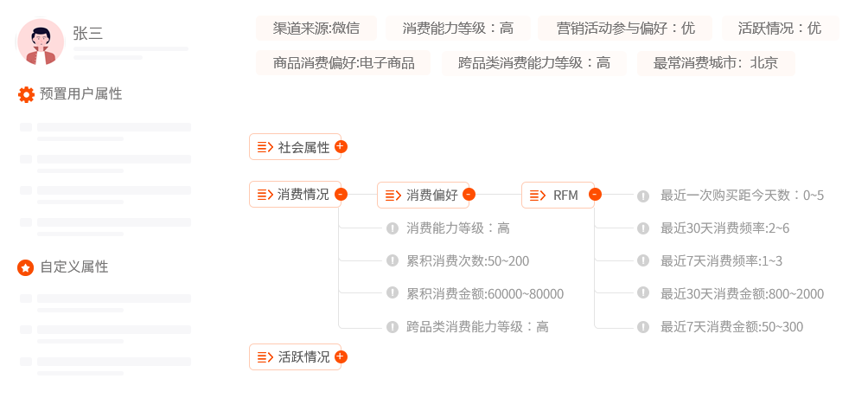Click the gear icon beside 预置用户属性
This screenshot has height=398, width=868.
(x=26, y=94)
